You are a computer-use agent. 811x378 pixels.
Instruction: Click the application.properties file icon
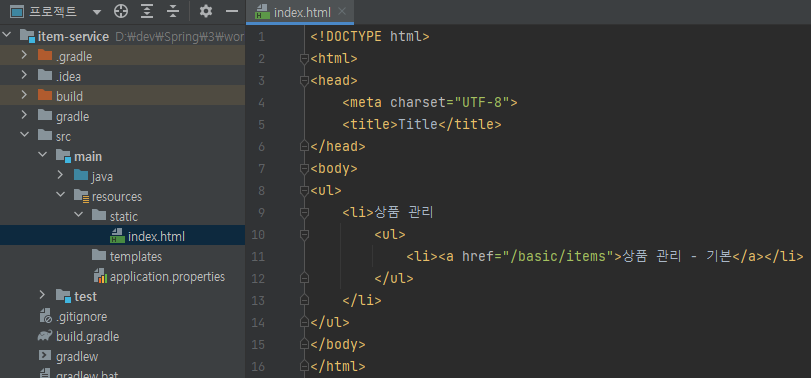[100, 277]
